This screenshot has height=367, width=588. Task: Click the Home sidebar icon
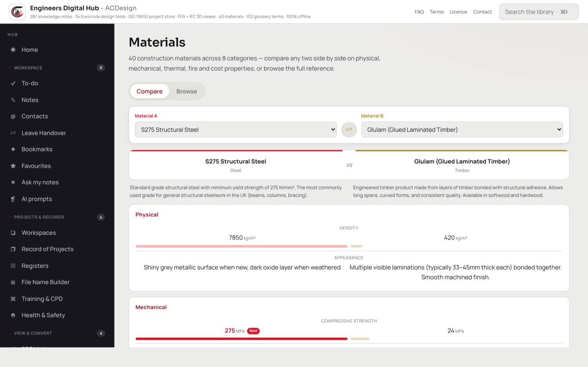click(x=13, y=50)
